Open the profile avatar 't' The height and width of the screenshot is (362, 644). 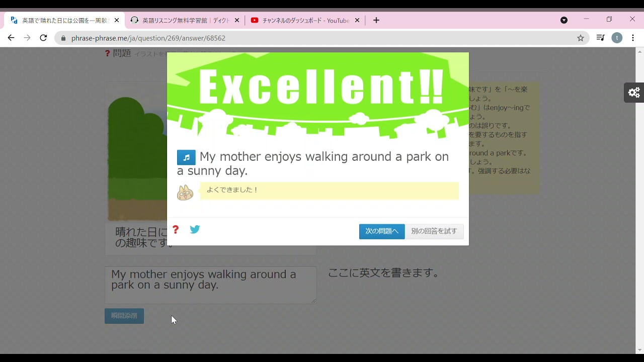617,38
